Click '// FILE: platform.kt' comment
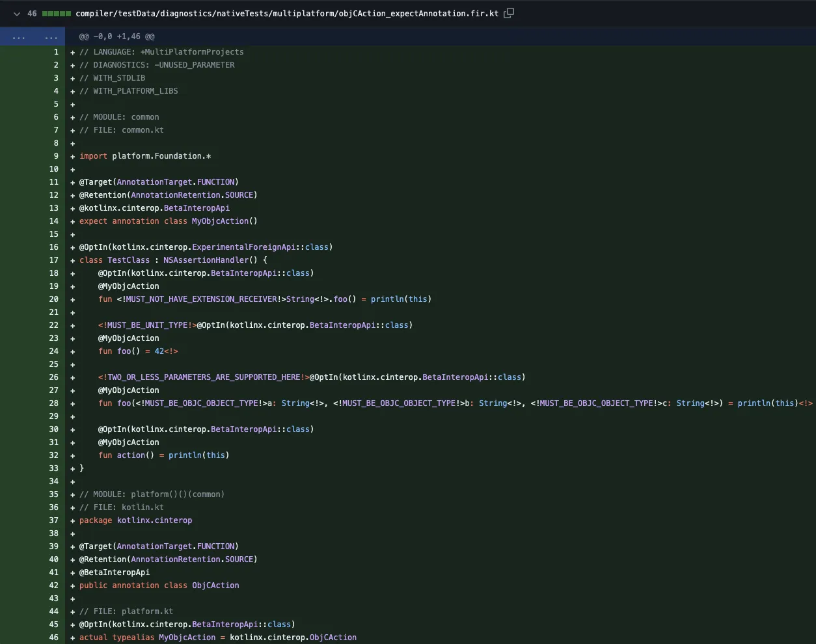 (x=126, y=611)
